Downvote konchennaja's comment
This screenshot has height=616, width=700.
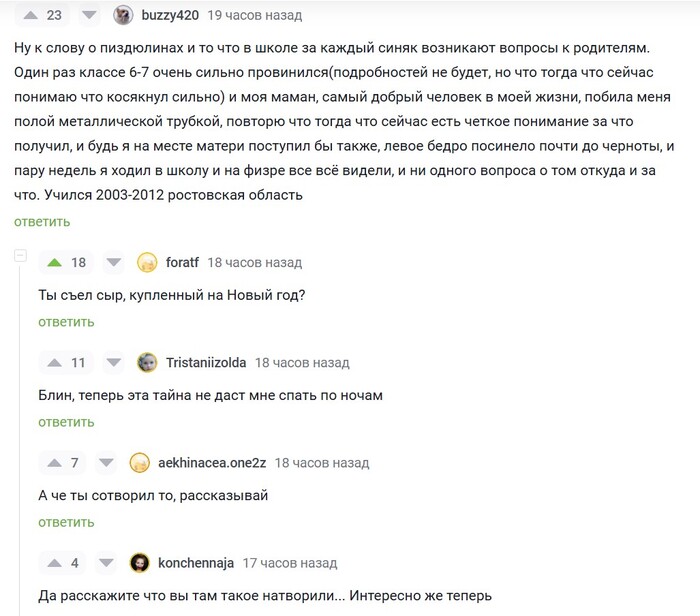pyautogui.click(x=106, y=563)
